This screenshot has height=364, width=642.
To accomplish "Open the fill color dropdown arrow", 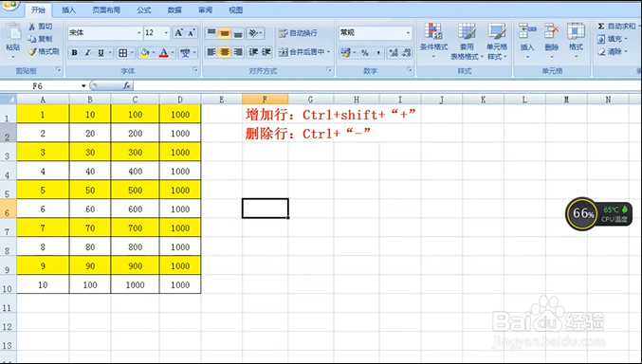I will [153, 52].
